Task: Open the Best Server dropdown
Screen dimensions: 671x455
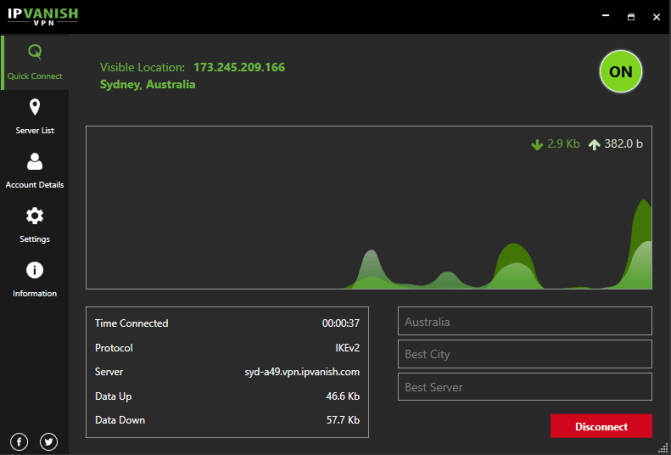Action: pyautogui.click(x=525, y=387)
